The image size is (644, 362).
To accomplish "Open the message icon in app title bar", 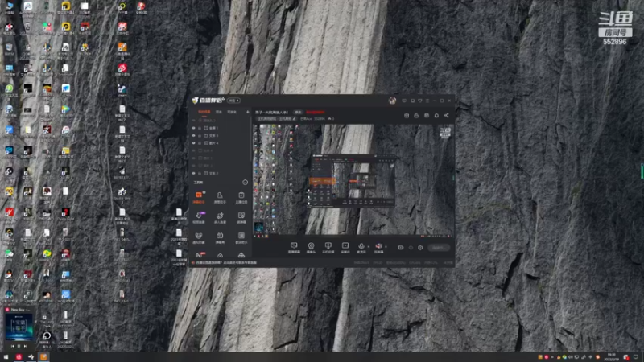I will tap(404, 101).
